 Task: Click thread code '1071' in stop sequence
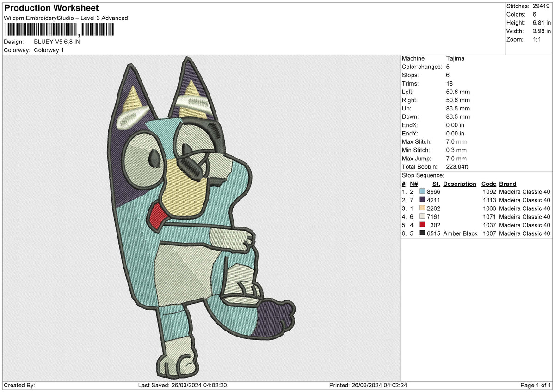[x=489, y=217]
